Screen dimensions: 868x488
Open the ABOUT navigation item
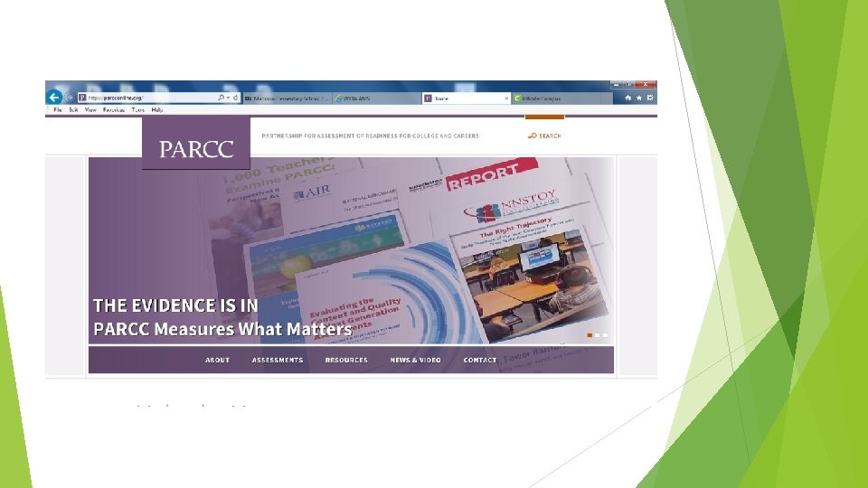point(218,361)
